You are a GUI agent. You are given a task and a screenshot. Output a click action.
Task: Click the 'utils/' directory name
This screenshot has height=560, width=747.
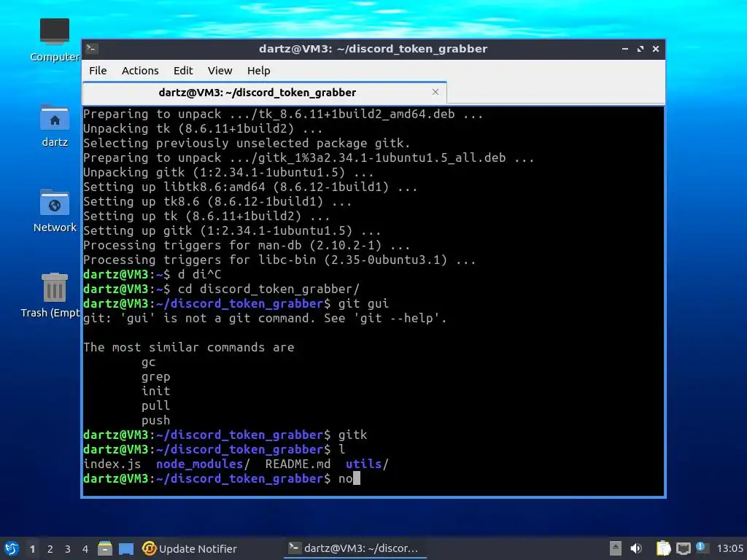click(367, 464)
